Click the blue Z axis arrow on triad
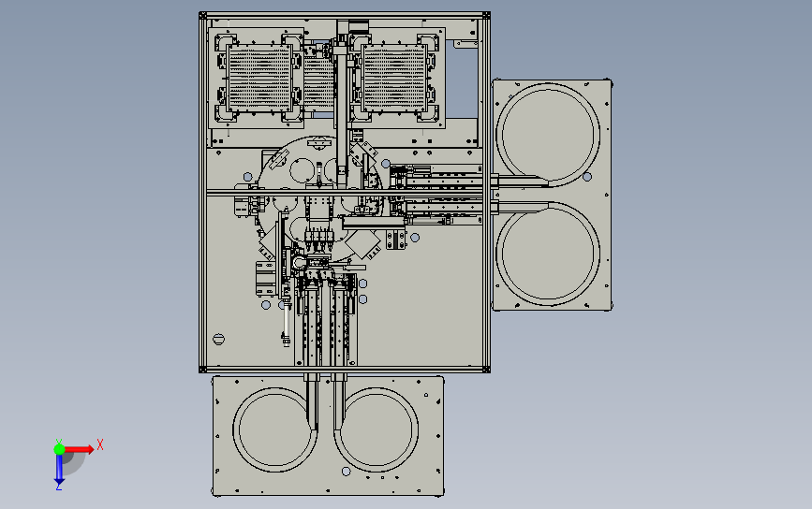 click(x=59, y=469)
